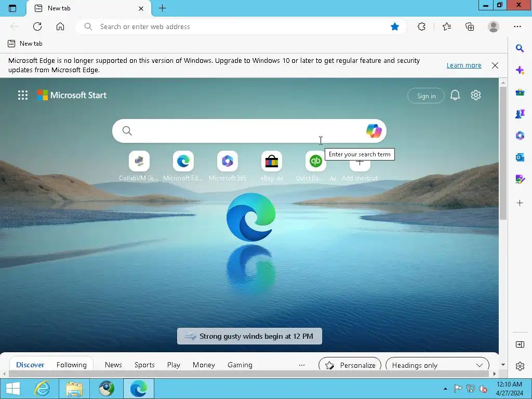The image size is (532, 399).
Task: Open the profile avatar menu
Action: (x=494, y=26)
